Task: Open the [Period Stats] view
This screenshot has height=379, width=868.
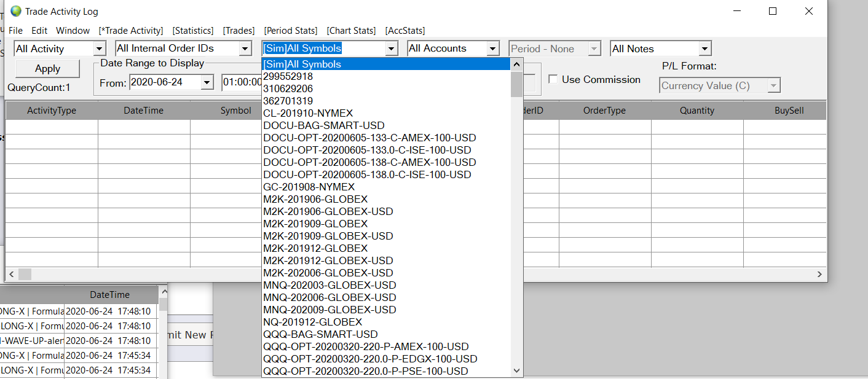Action: click(291, 30)
